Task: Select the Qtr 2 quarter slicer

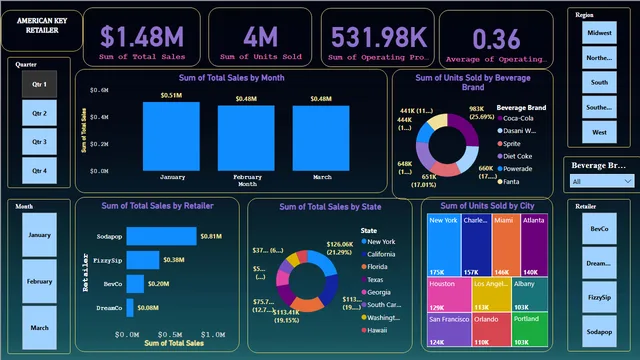Action: 39,113
